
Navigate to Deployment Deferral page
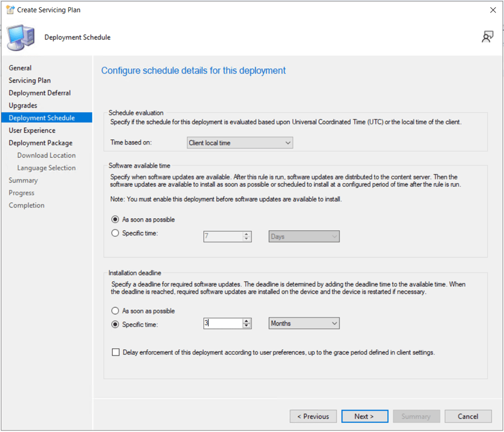point(40,93)
